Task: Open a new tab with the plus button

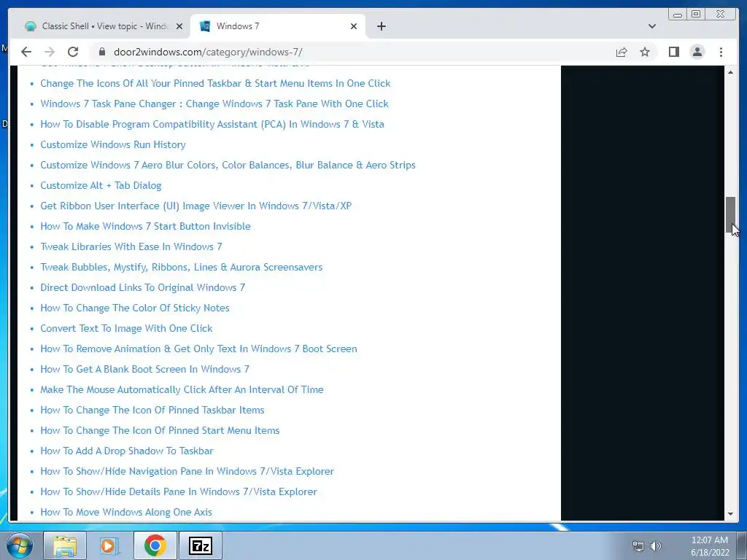Action: pyautogui.click(x=381, y=26)
